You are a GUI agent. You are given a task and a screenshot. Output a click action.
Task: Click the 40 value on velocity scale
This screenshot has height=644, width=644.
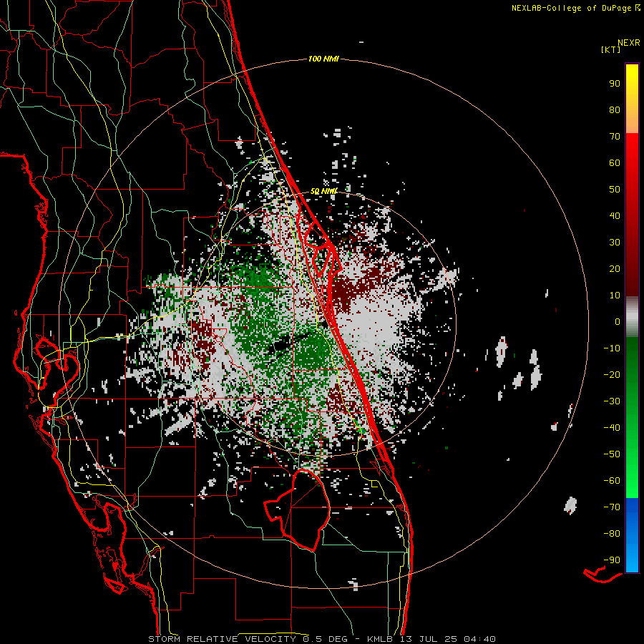(x=615, y=215)
